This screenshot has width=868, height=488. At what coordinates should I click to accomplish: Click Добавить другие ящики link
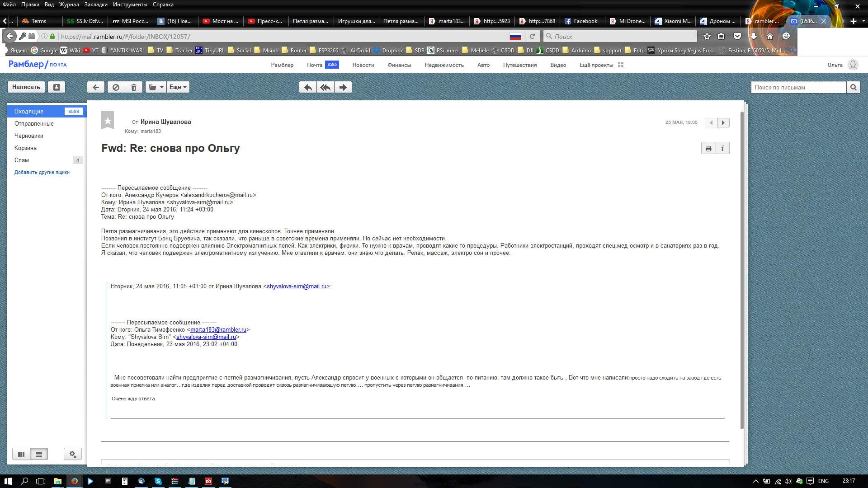click(x=42, y=172)
